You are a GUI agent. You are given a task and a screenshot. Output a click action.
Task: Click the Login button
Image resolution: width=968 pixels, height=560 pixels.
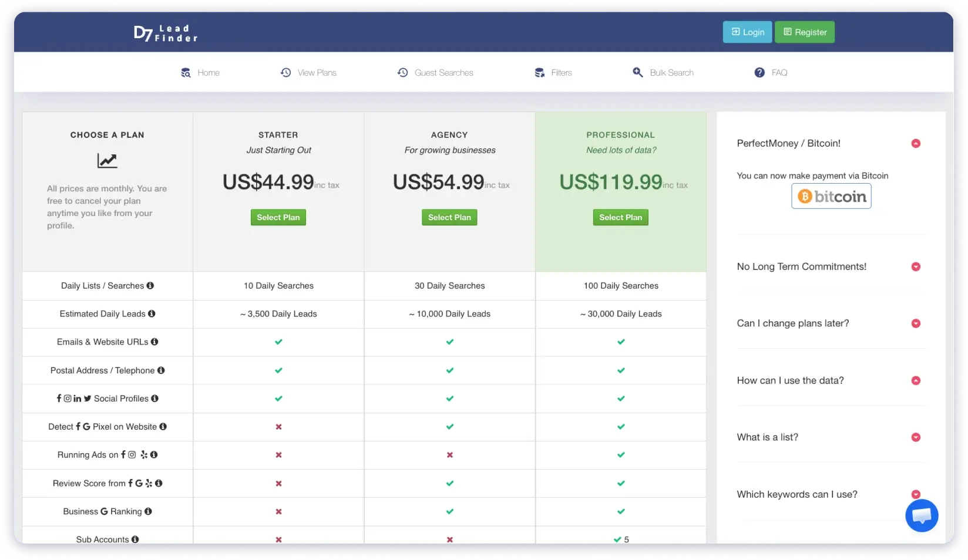tap(747, 32)
